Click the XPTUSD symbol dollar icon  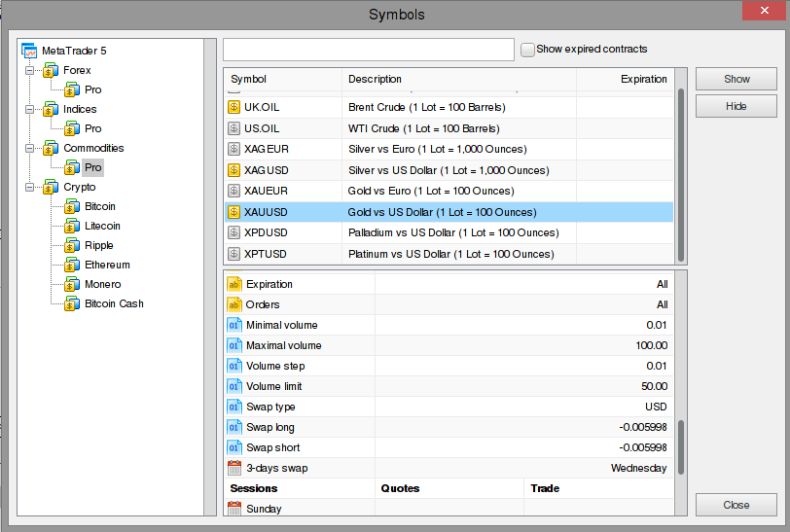pos(233,254)
